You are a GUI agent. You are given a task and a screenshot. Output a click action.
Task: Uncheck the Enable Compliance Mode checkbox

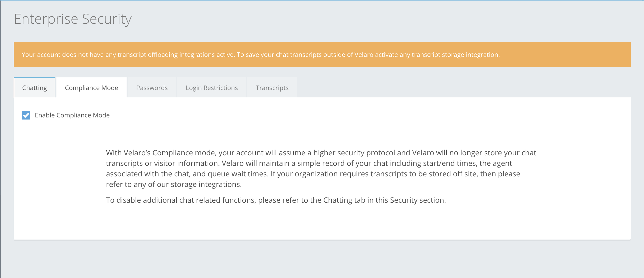(x=26, y=115)
